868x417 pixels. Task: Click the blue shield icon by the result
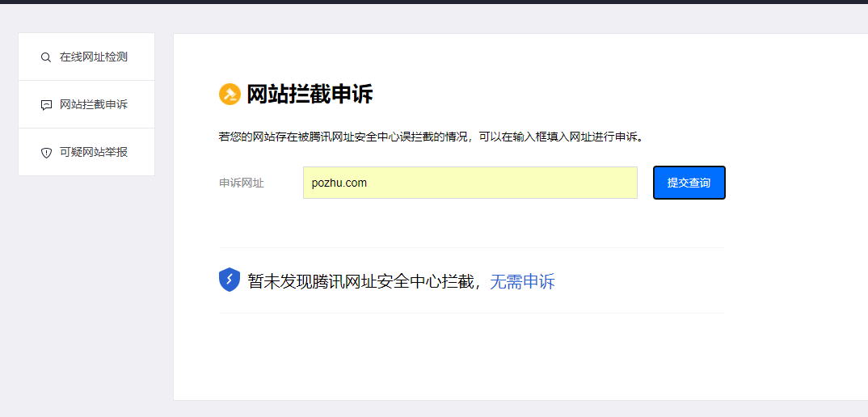230,280
